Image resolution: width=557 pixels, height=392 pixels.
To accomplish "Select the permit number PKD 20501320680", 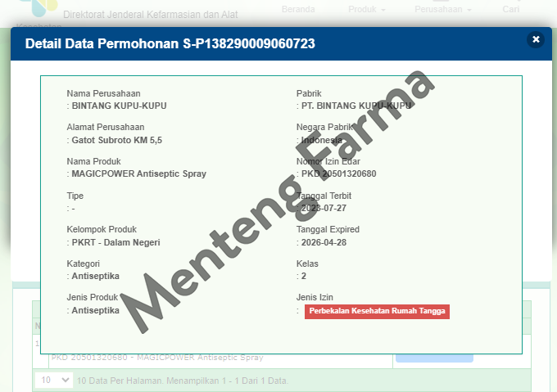I will click(338, 173).
